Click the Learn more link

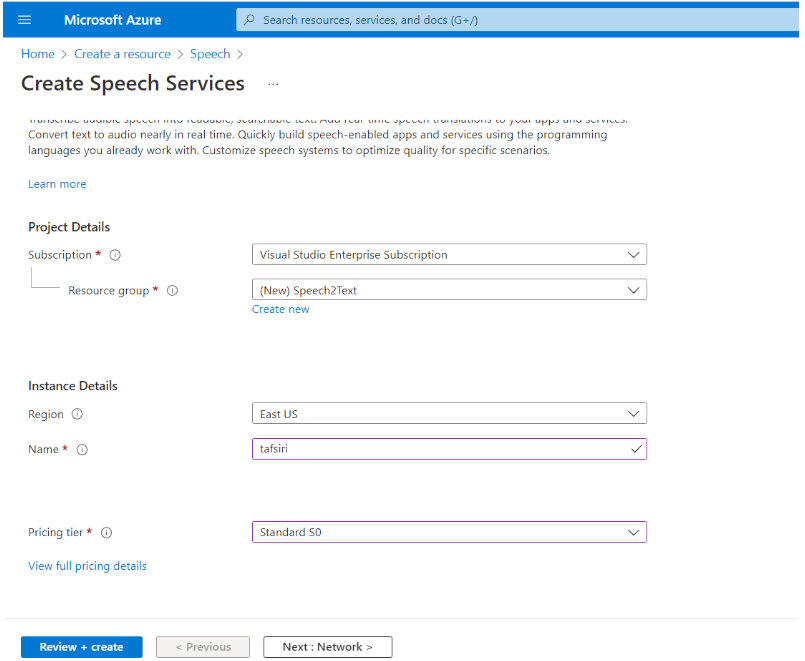[57, 184]
